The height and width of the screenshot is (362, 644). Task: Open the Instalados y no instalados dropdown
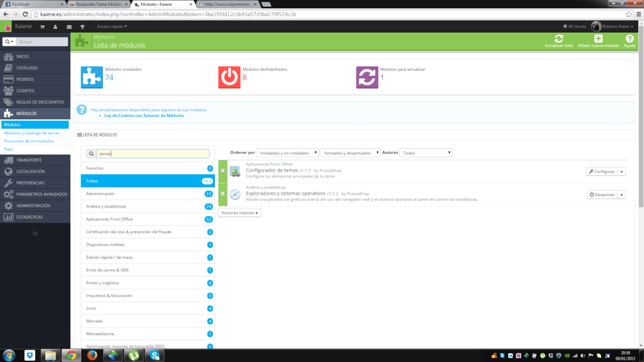point(287,153)
